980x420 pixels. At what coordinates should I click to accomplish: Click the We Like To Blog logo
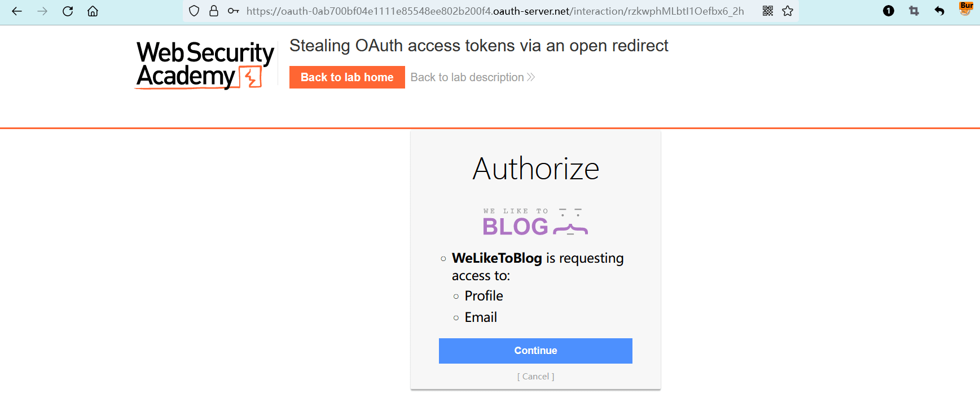(x=535, y=222)
